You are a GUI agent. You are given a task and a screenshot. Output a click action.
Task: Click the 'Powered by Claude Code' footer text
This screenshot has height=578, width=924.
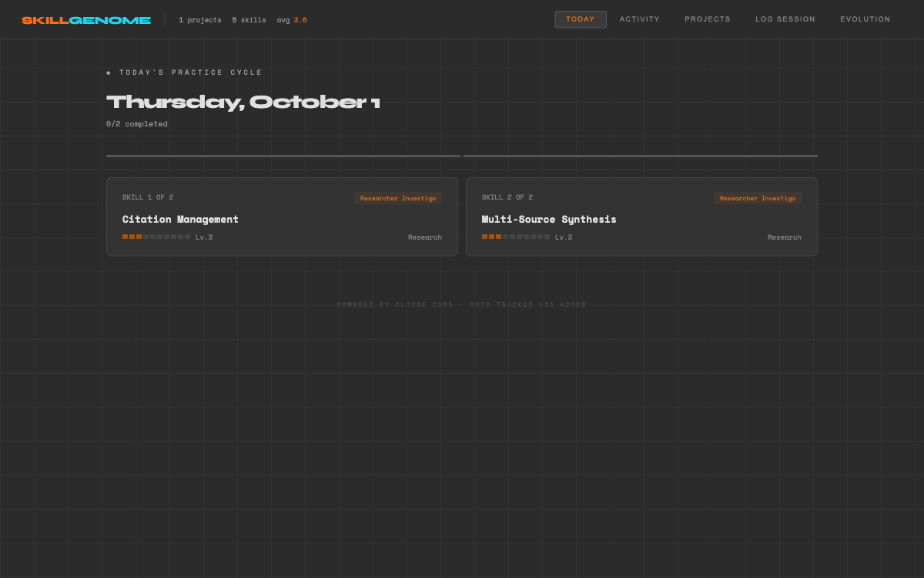462,304
